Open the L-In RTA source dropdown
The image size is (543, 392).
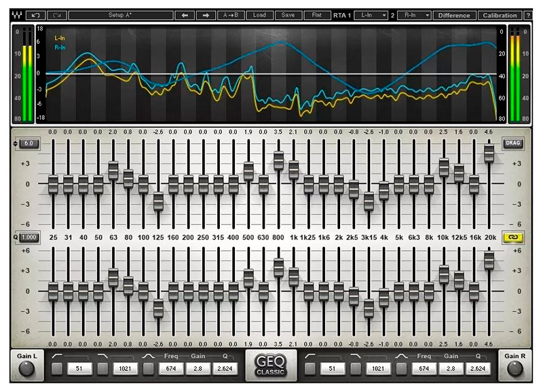373,14
